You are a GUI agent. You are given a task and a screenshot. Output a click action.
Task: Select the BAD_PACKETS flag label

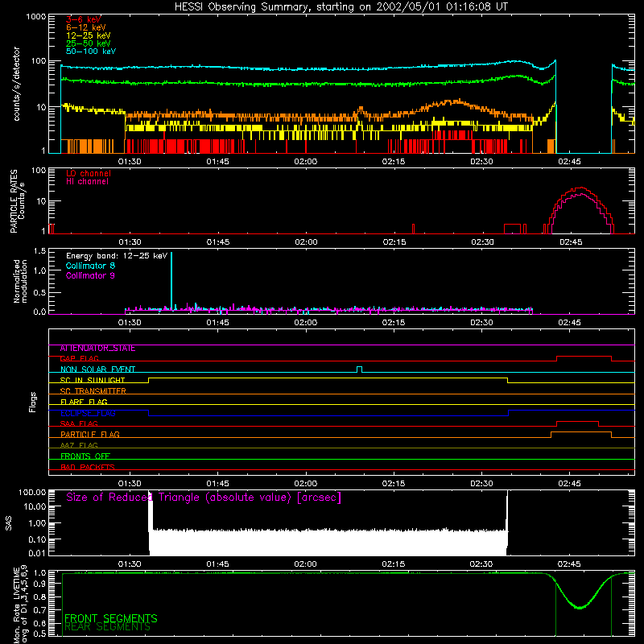[x=88, y=467]
